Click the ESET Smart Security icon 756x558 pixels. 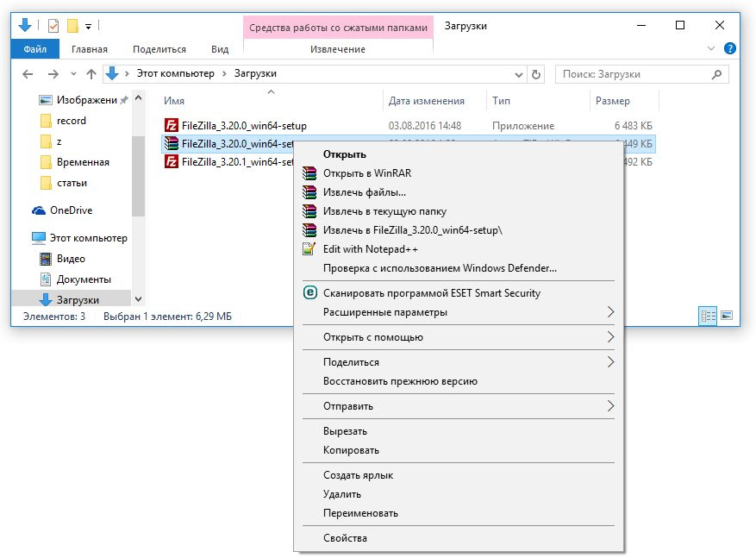(x=310, y=292)
